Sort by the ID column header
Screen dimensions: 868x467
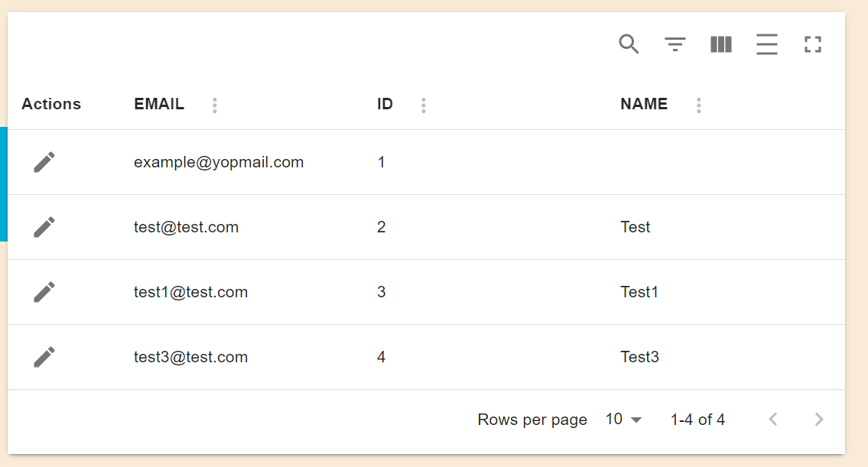(x=385, y=105)
